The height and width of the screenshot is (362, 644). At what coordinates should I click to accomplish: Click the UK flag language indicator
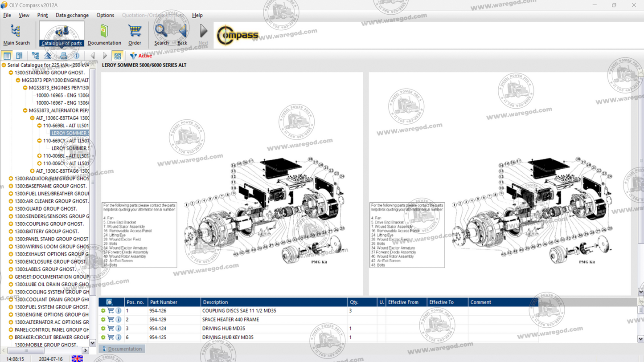pyautogui.click(x=77, y=359)
